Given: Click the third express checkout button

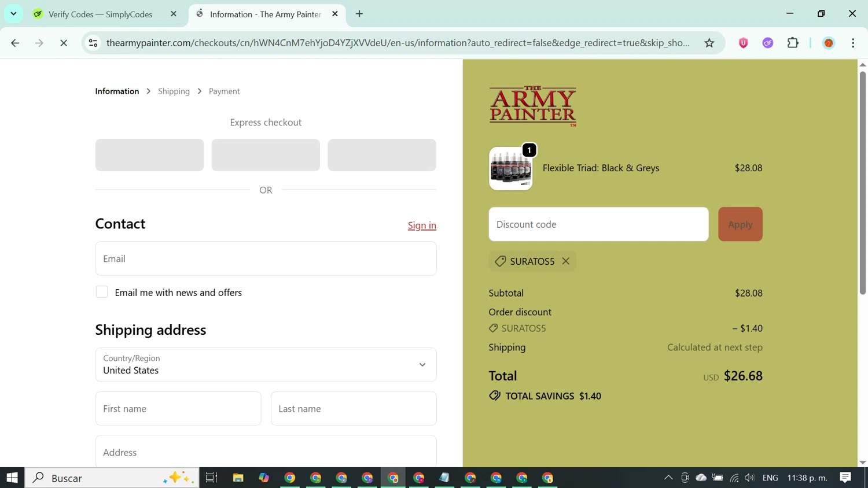Looking at the screenshot, I should pos(382,155).
